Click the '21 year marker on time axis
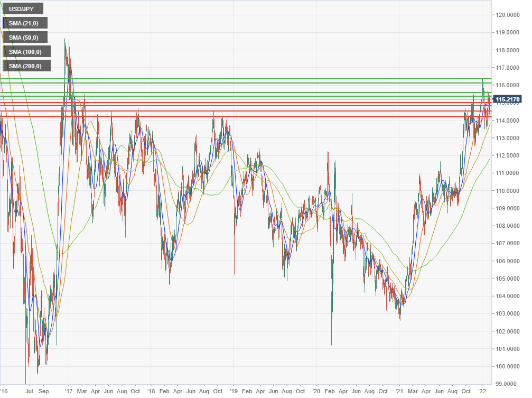532x398 pixels. [399, 391]
